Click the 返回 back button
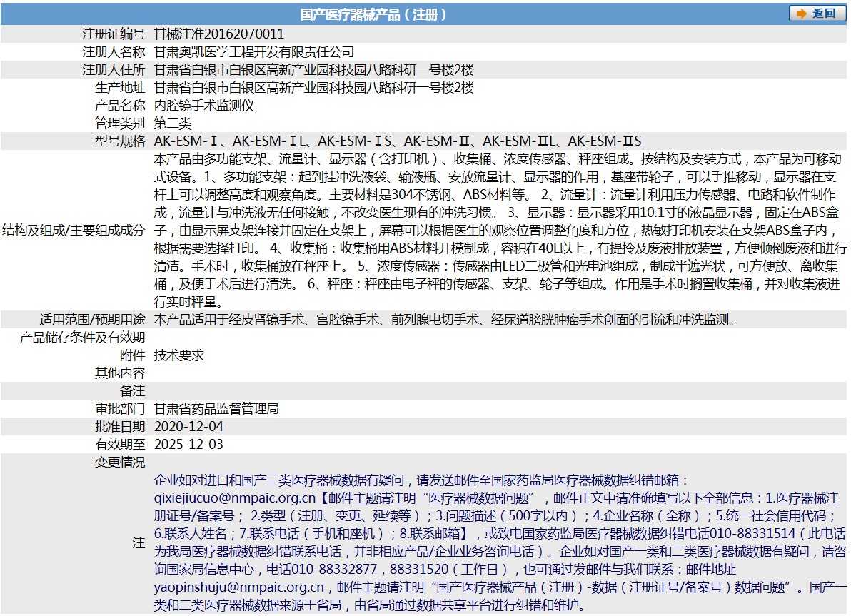The image size is (851, 616). click(817, 14)
